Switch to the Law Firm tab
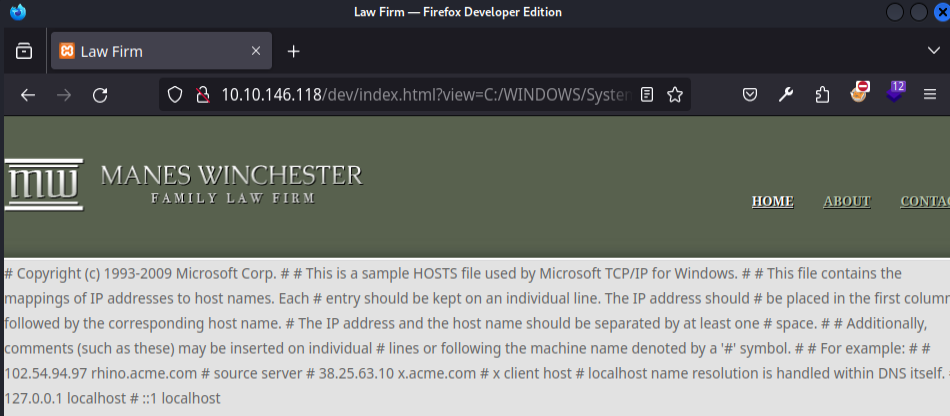The image size is (950, 416). click(161, 51)
